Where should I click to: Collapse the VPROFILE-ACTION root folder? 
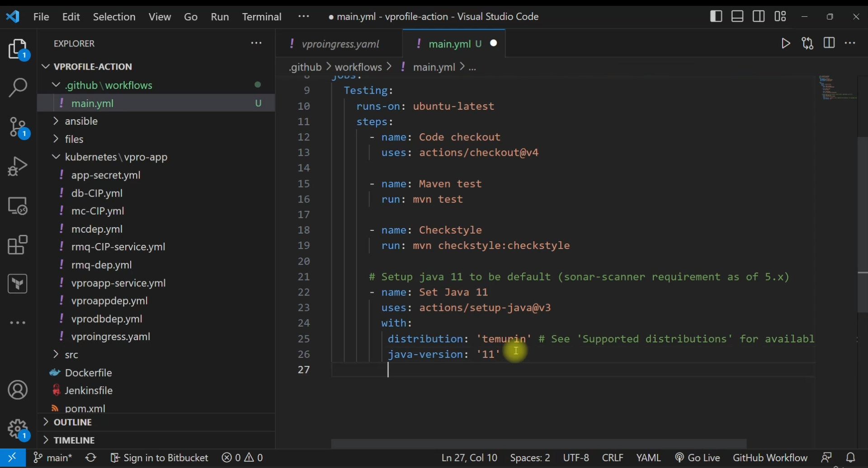click(156, 67)
